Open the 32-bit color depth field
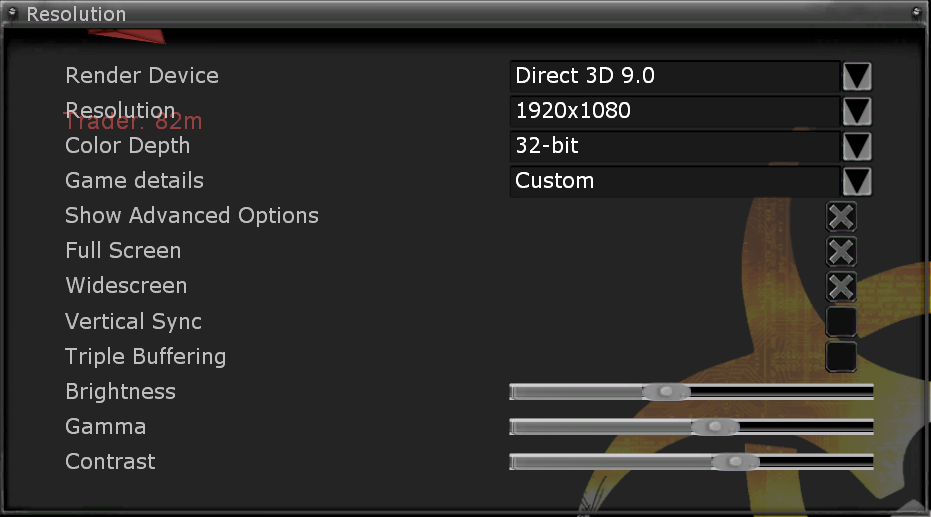This screenshot has width=931, height=517. pyautogui.click(x=674, y=146)
